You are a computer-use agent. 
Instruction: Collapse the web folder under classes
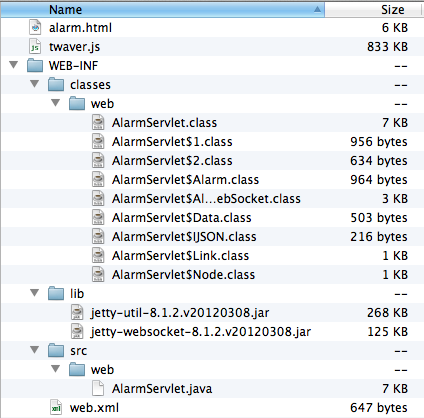tap(56, 103)
